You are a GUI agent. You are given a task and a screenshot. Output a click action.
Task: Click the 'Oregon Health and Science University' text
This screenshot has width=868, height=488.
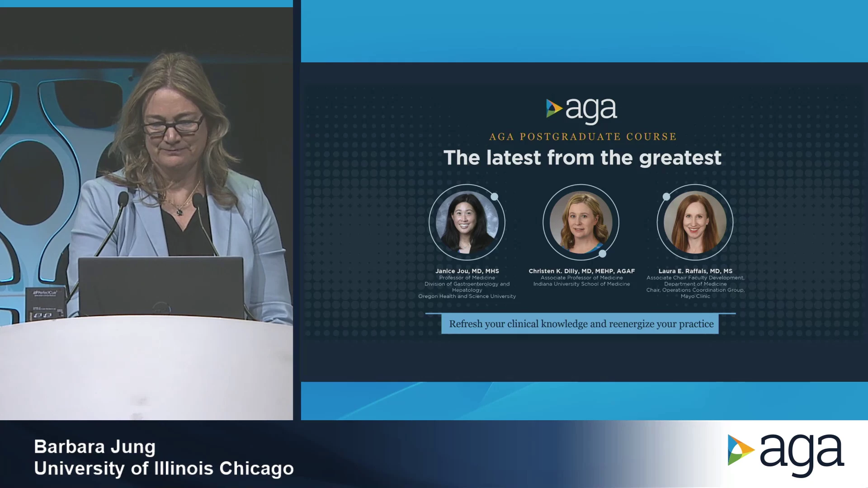pyautogui.click(x=467, y=296)
